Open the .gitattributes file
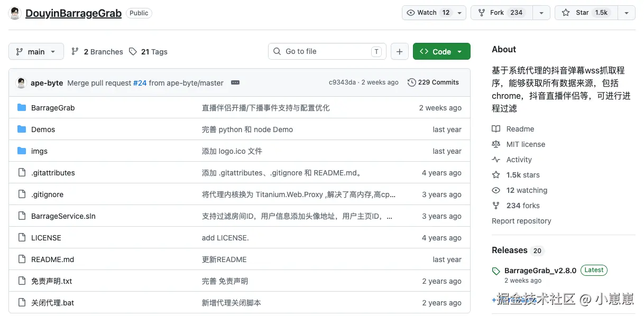Screen dimensions: 644x316 click(x=53, y=172)
